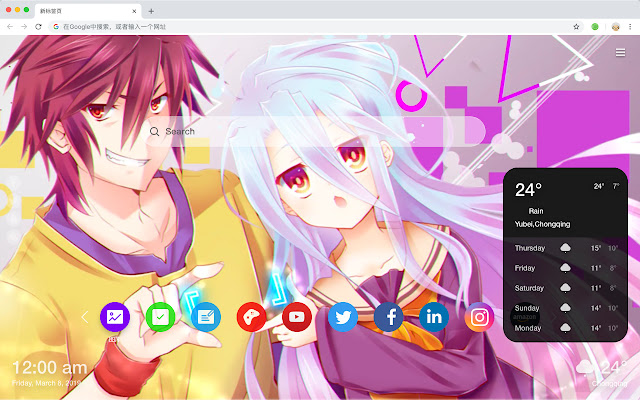Click the green extension icon in toolbar
Viewport: 640px width, 400px height.
tap(595, 27)
